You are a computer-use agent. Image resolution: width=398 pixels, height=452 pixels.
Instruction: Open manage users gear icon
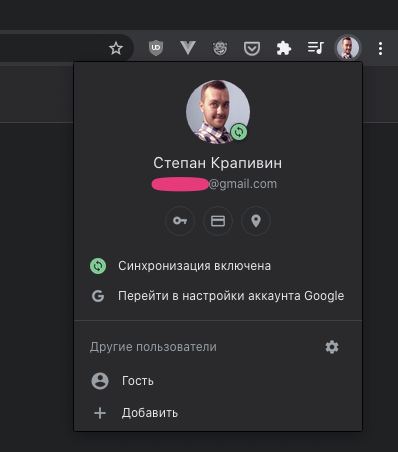point(332,347)
